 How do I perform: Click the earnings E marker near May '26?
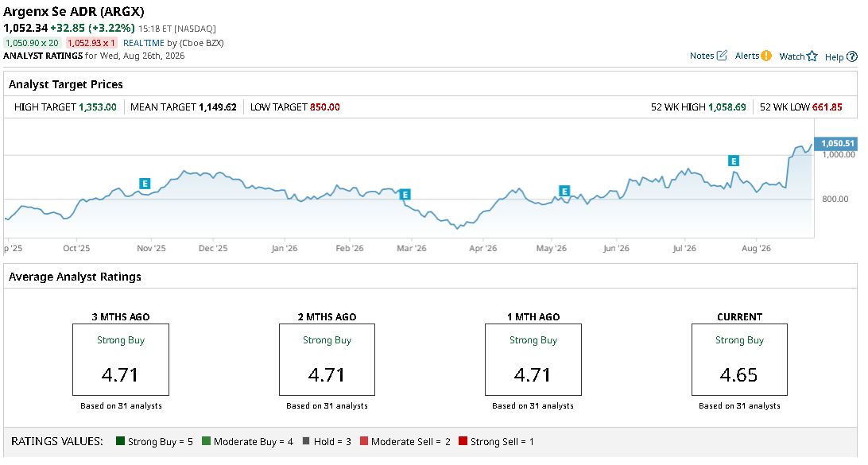pos(564,192)
